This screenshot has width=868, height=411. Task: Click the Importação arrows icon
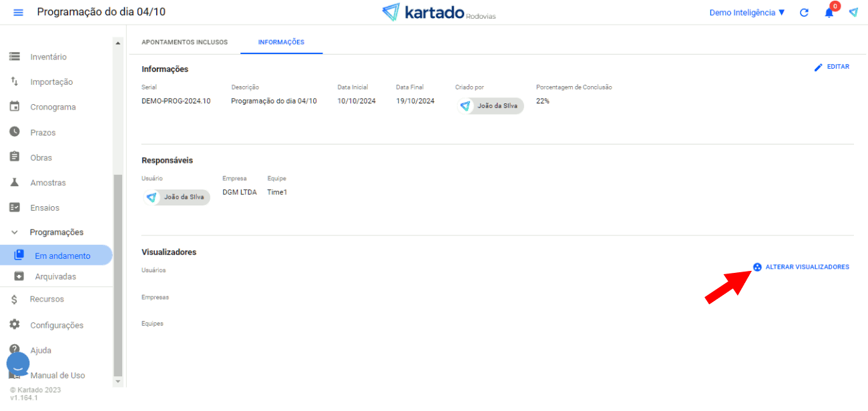point(14,81)
